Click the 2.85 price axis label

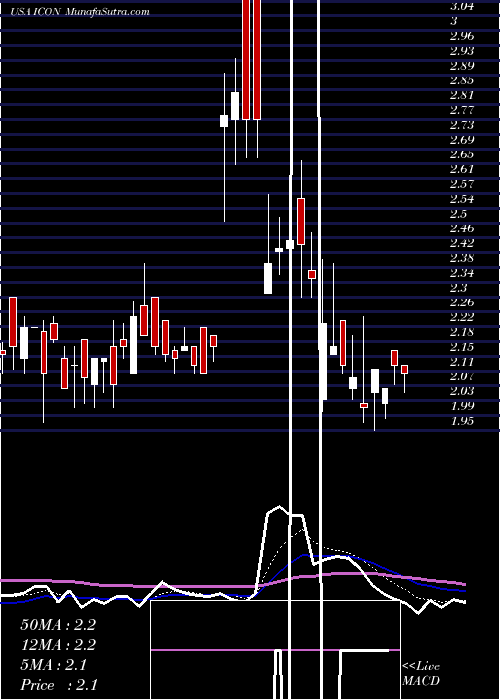(x=462, y=80)
